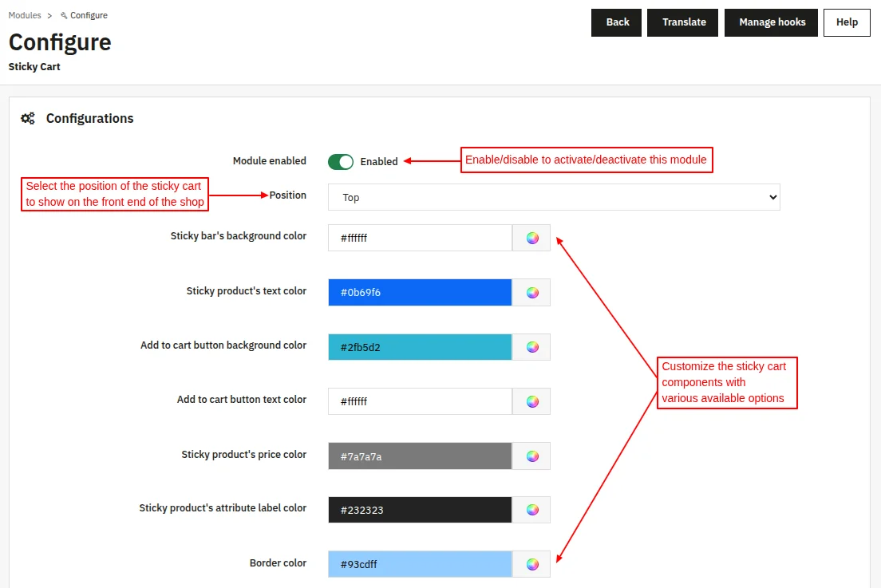Open color picker for Sticky product's text color
The image size is (881, 588).
click(531, 293)
